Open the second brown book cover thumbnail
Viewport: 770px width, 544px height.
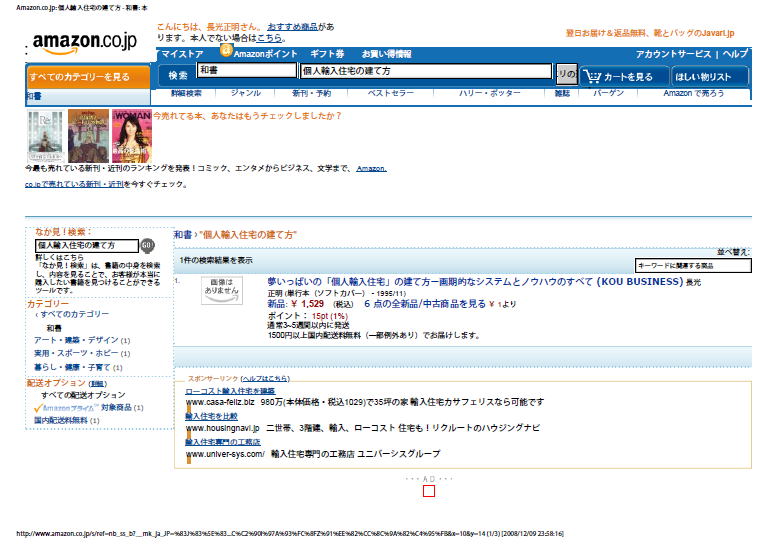tap(88, 136)
